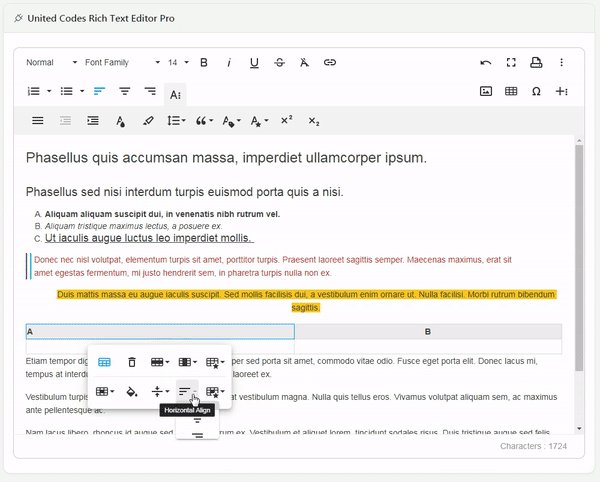
Task: Open background highlight color picker
Action: (x=148, y=121)
